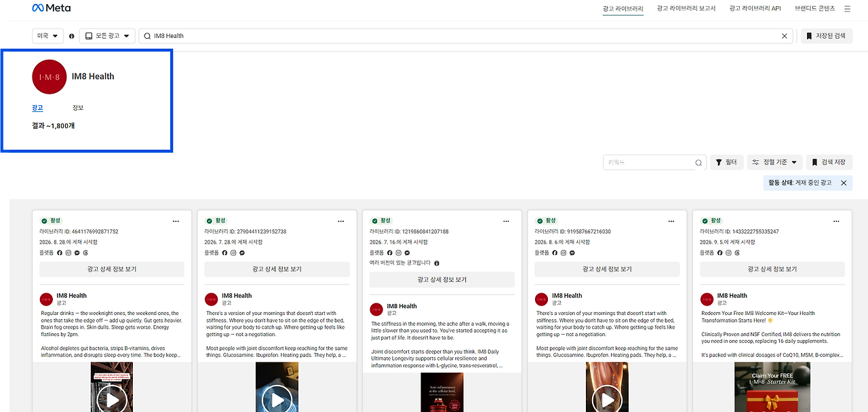The height and width of the screenshot is (412, 868).
Task: Click the magnifier icon in the 키워드 field
Action: (698, 163)
